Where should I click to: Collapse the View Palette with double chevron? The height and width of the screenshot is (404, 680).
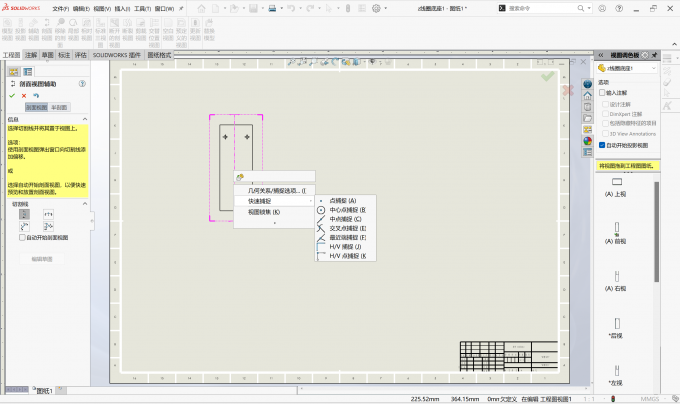coord(601,55)
